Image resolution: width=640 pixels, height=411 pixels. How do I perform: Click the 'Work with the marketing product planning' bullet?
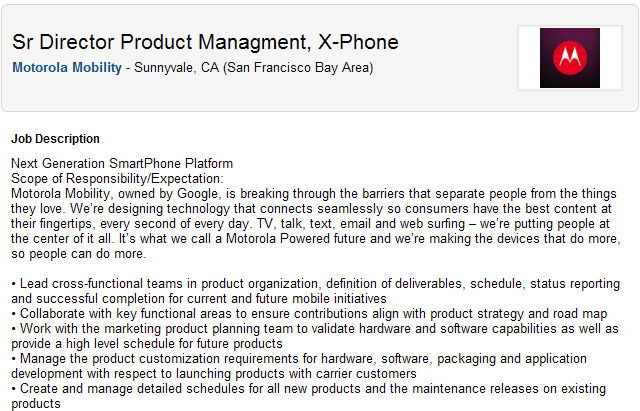click(x=315, y=336)
